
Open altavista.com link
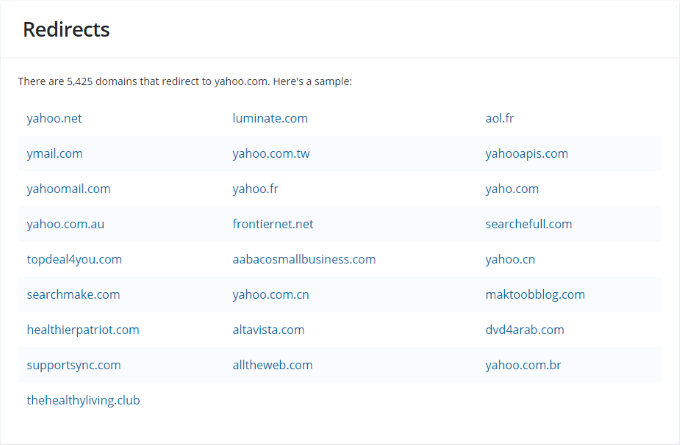pos(268,329)
